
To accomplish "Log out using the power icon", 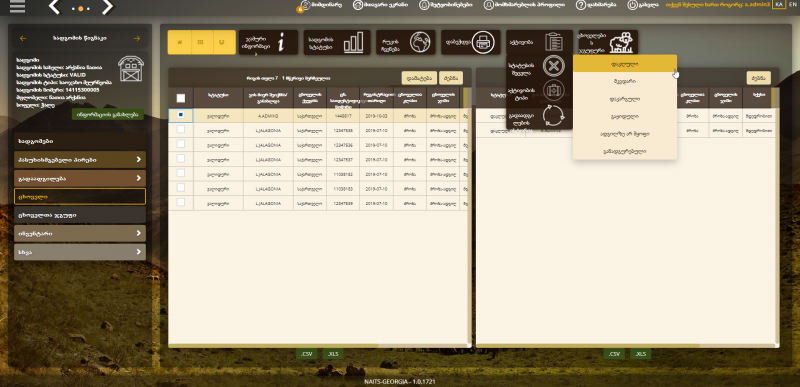I will point(633,5).
